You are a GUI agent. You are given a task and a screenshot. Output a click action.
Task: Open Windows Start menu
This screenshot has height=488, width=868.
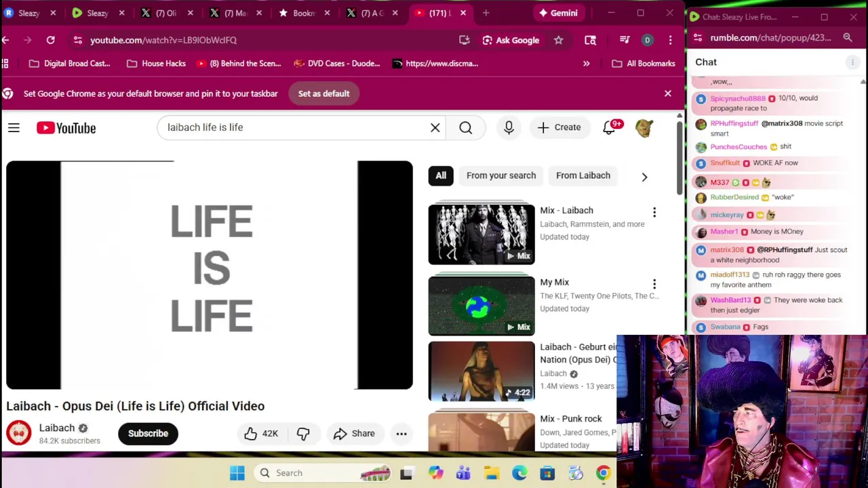(x=237, y=473)
